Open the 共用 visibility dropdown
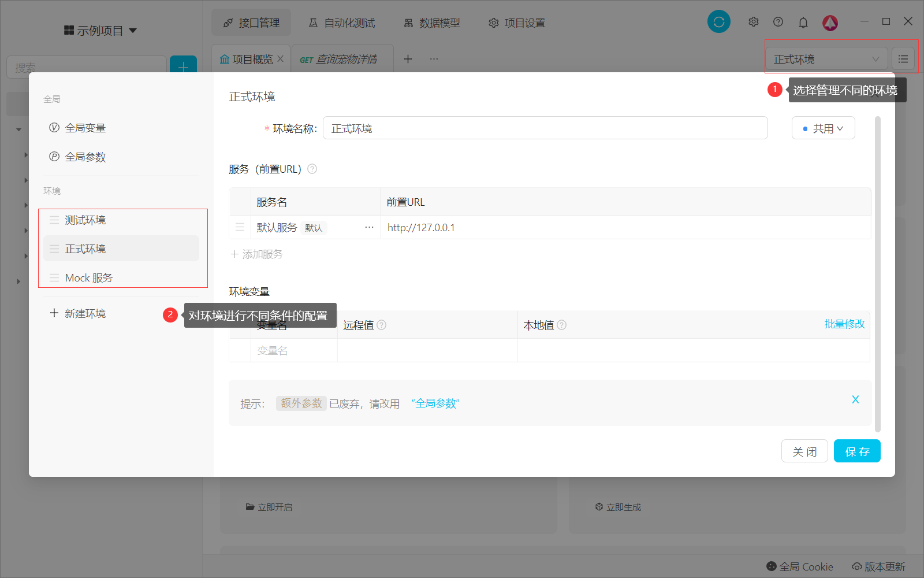Screen dimensions: 924x578 pyautogui.click(x=823, y=128)
